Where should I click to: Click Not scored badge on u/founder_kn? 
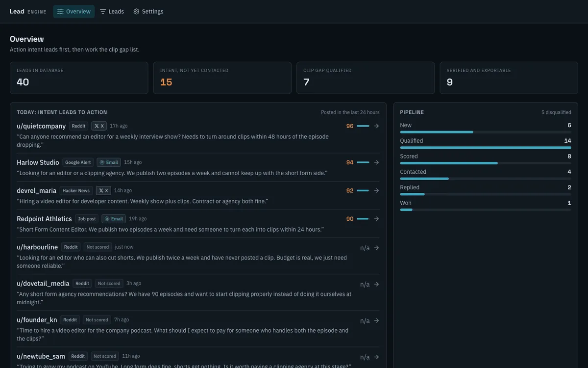point(97,320)
